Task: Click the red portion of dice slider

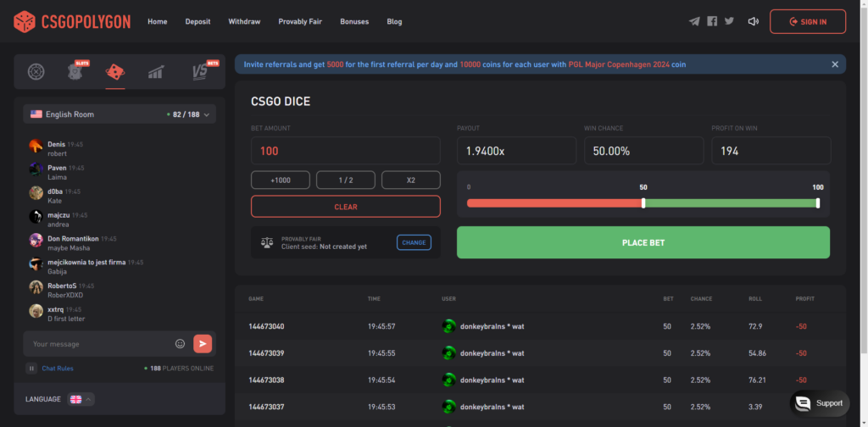Action: (x=554, y=203)
